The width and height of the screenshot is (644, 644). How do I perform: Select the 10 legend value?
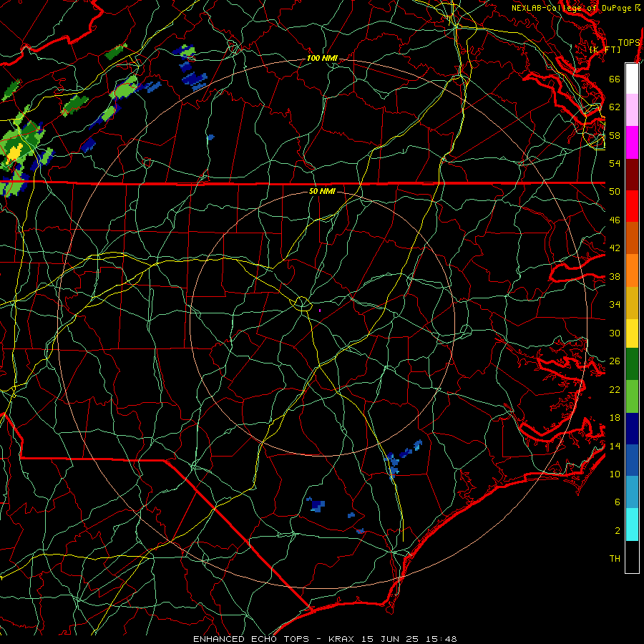(x=615, y=474)
